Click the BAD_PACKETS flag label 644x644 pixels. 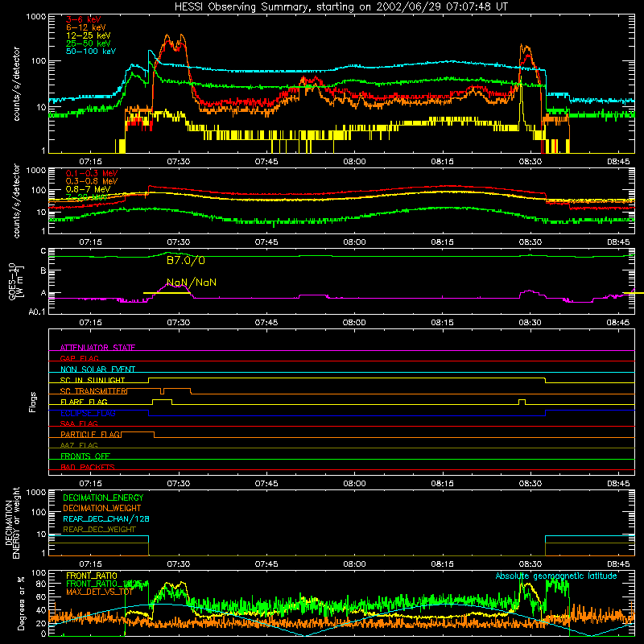[88, 467]
